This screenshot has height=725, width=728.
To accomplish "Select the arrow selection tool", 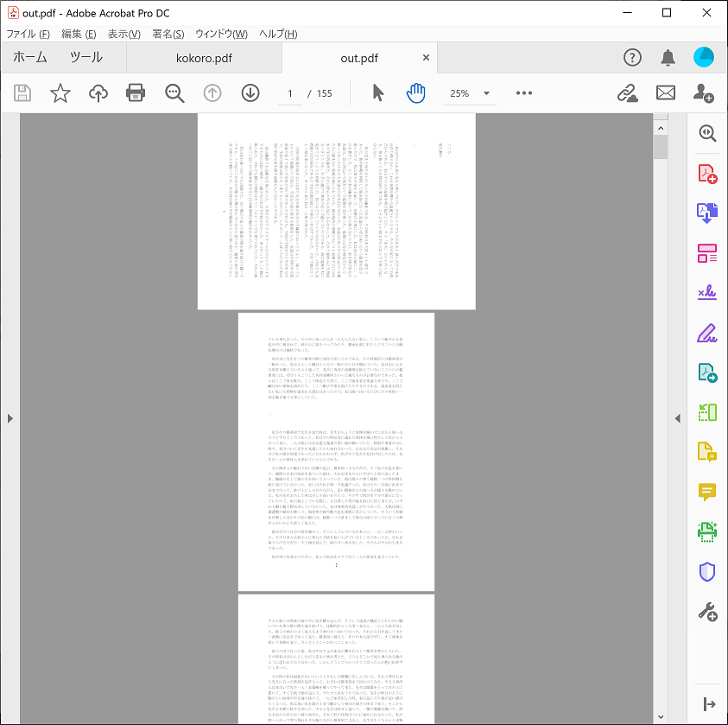I will 378,92.
